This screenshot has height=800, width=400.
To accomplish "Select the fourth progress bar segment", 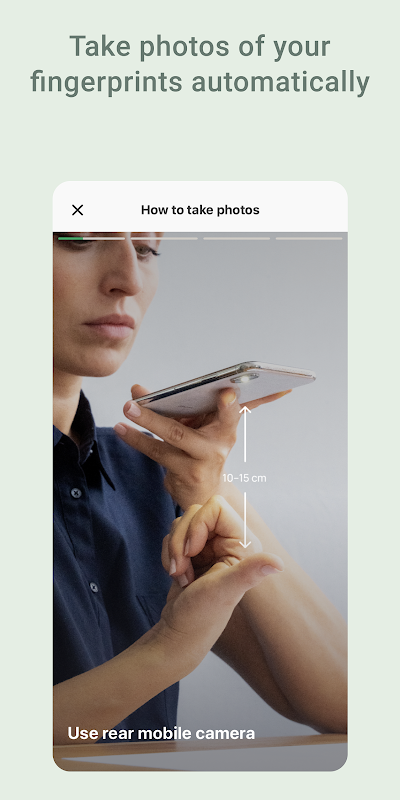I will point(309,238).
